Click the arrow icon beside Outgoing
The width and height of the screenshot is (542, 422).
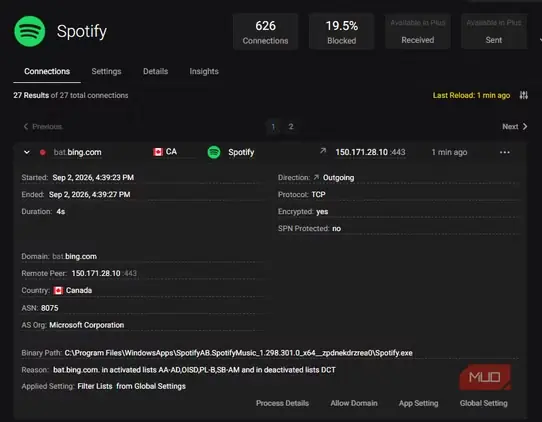[x=316, y=177]
